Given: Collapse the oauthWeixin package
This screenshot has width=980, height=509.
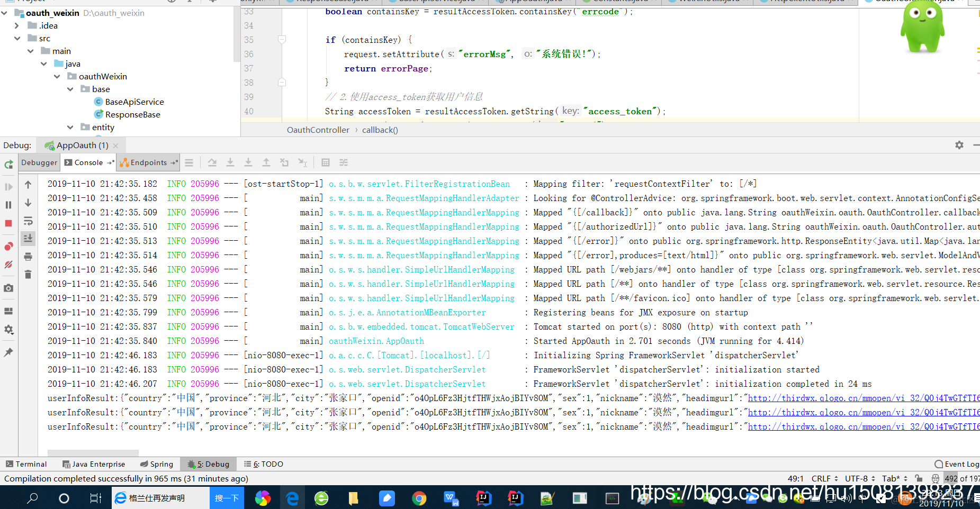Looking at the screenshot, I should point(57,76).
